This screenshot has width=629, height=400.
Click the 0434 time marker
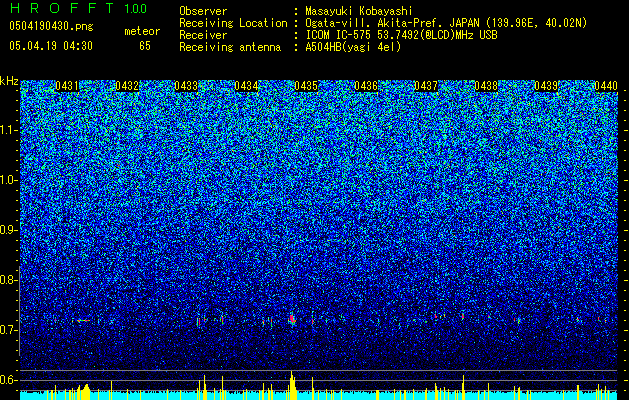pyautogui.click(x=246, y=86)
